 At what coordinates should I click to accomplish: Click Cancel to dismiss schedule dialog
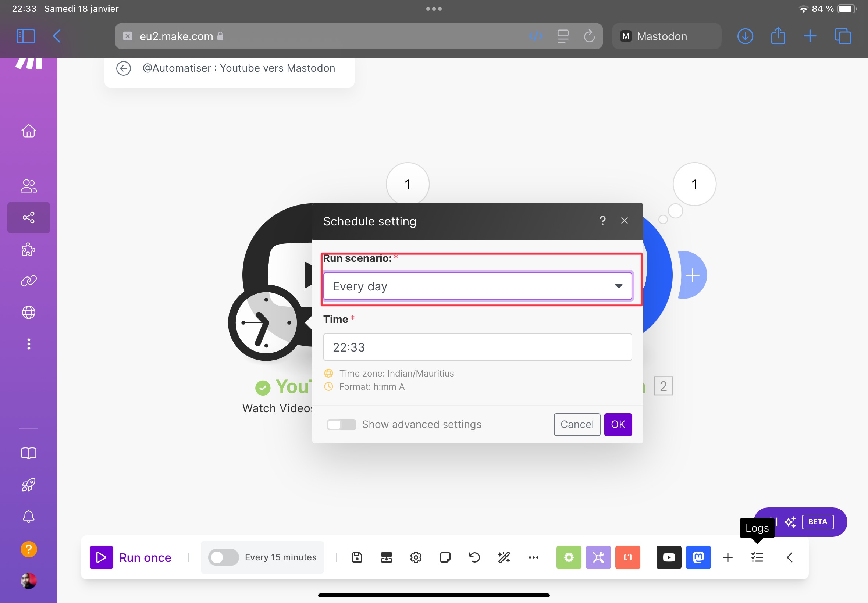(576, 424)
